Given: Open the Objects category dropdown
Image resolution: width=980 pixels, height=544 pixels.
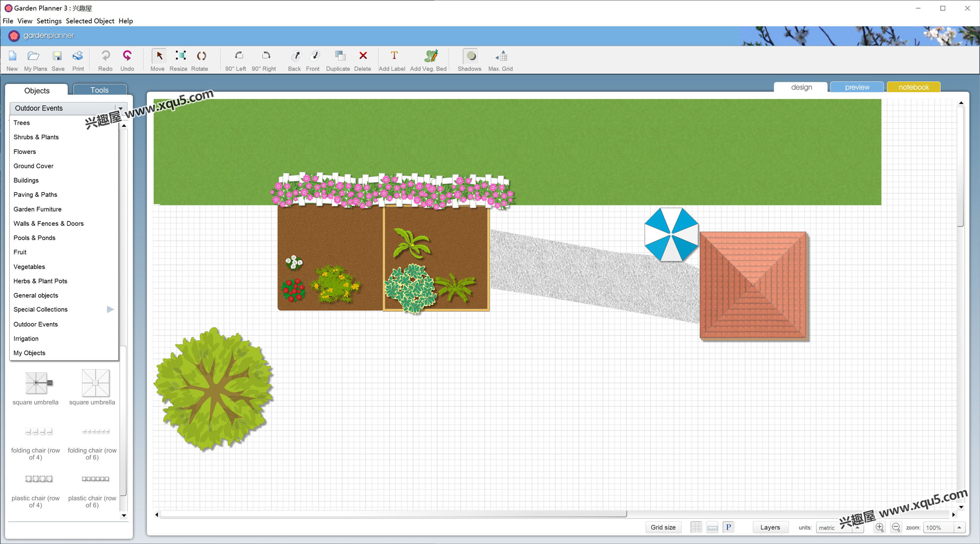Looking at the screenshot, I should 65,107.
